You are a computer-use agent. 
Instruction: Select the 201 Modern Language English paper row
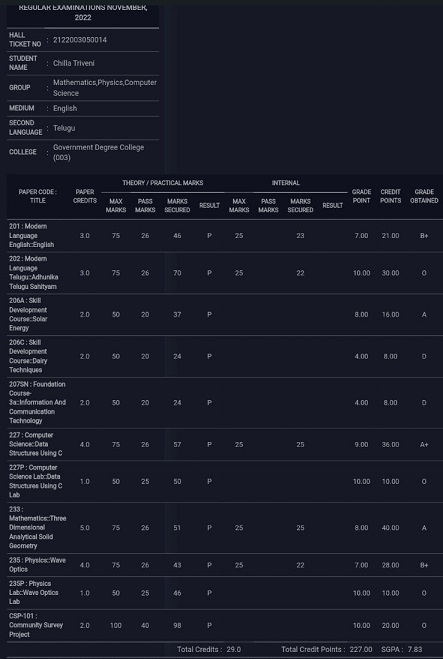(225, 235)
